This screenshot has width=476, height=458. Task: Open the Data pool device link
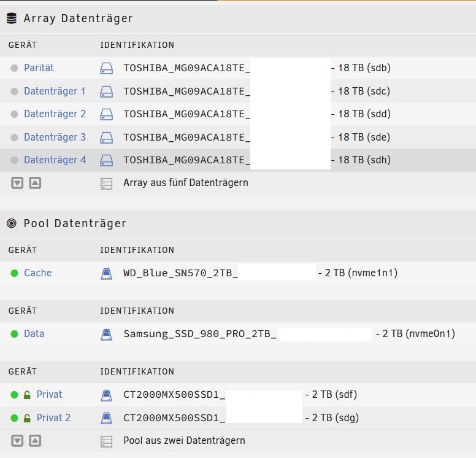tap(34, 334)
